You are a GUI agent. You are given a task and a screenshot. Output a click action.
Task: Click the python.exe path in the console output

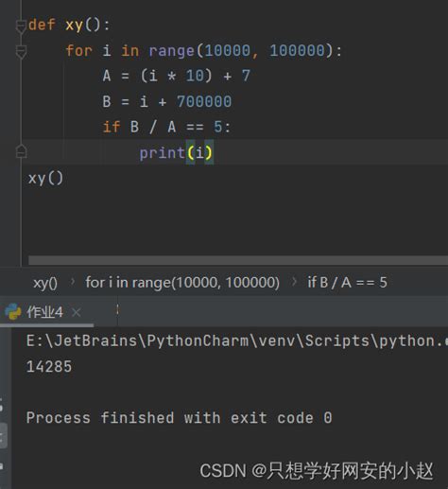point(237,341)
